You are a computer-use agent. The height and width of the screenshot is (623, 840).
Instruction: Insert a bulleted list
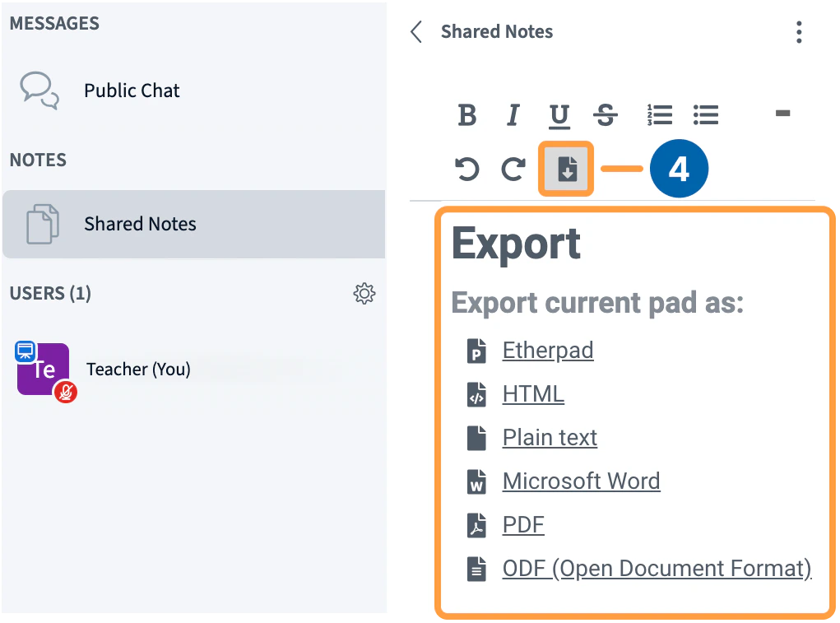(706, 115)
